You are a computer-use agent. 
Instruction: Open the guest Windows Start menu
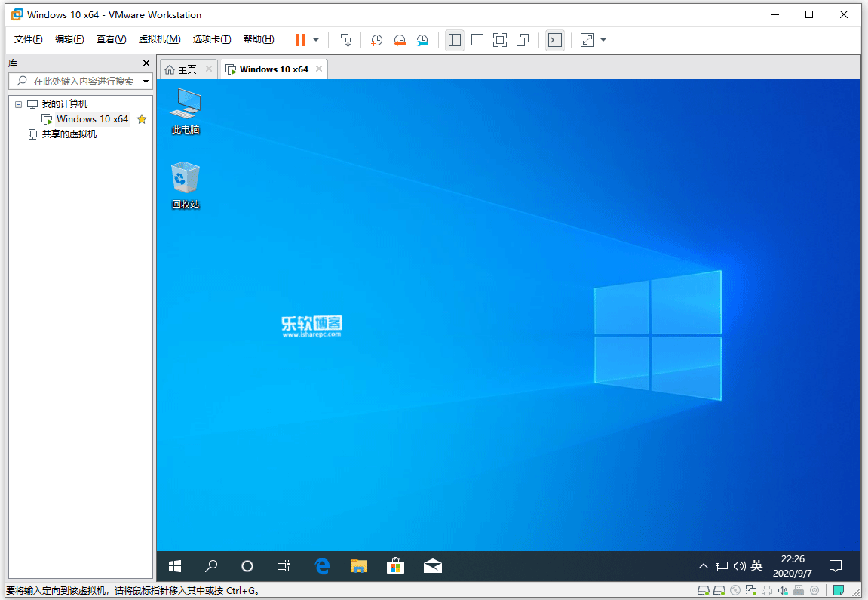175,565
